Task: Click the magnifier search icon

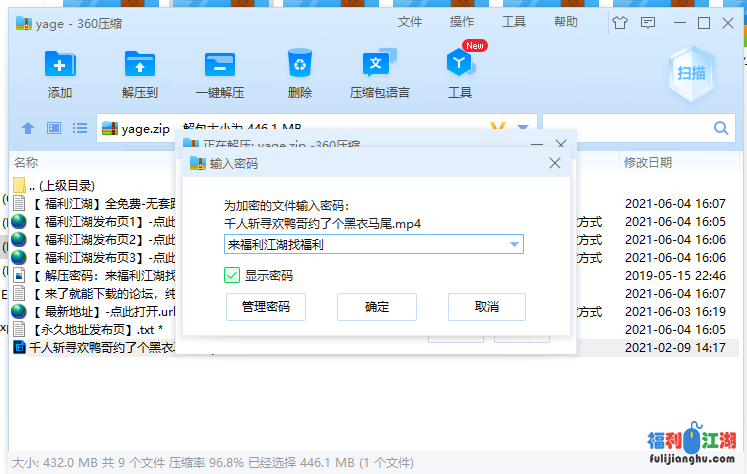Action: coord(721,128)
